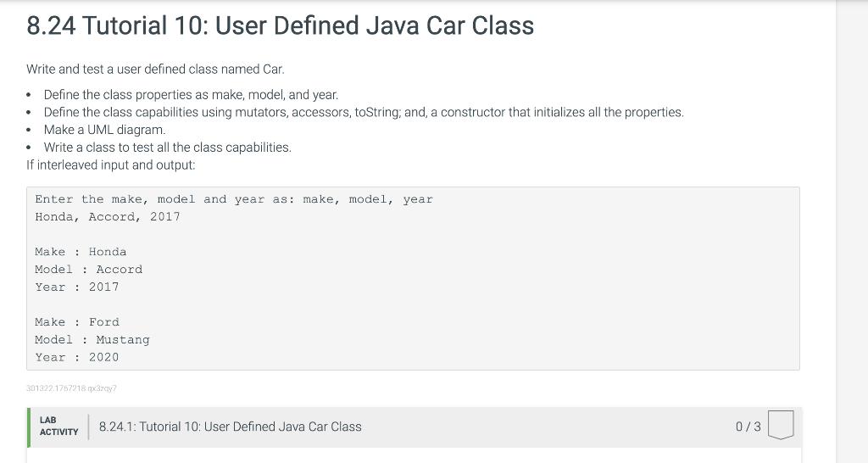Click the 0 / 3 score indicator
Viewport: 868px width, 463px height.
click(x=748, y=427)
